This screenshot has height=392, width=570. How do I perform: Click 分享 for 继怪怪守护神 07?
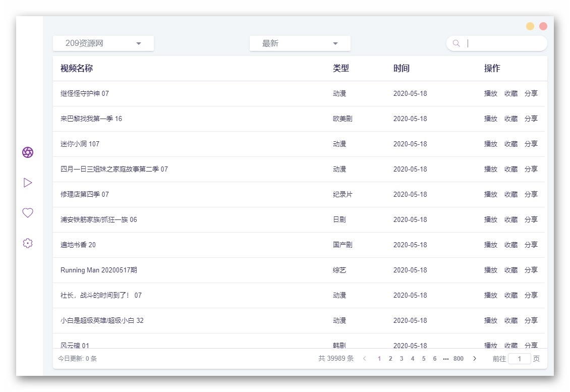pyautogui.click(x=531, y=93)
